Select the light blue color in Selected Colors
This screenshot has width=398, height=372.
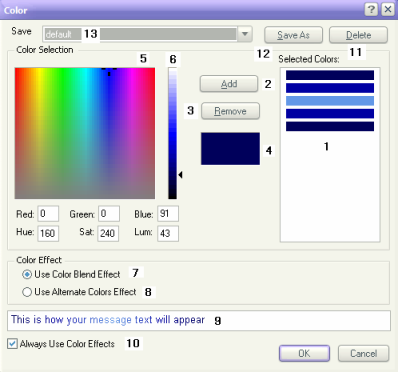[330, 101]
